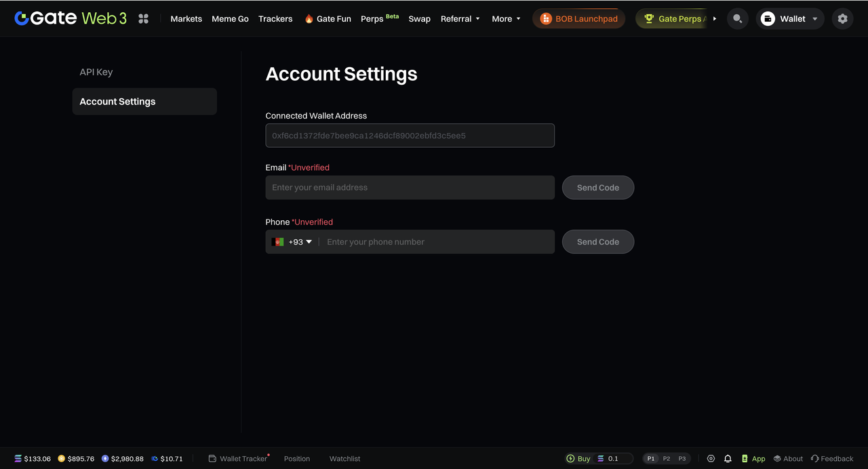Go to the Markets page

(186, 19)
